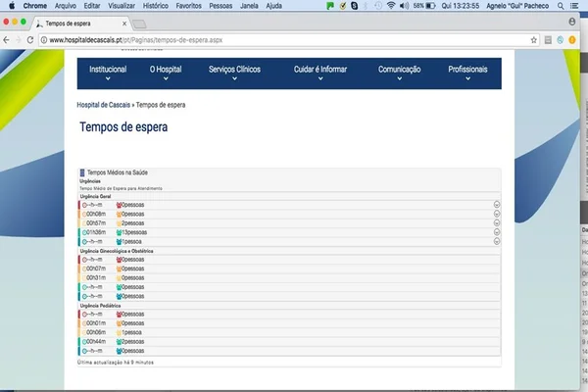Image resolution: width=588 pixels, height=392 pixels.
Task: Expand the red first row of Urgência Geral
Action: click(x=497, y=205)
